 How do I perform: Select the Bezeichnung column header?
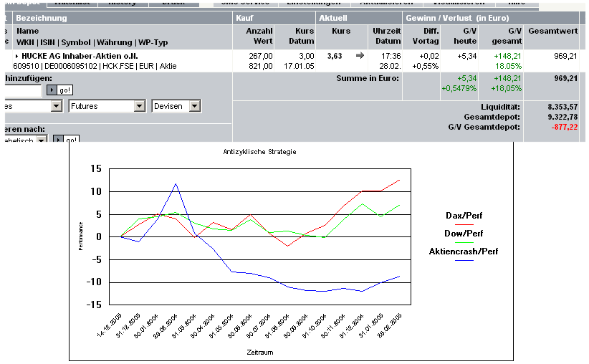42,18
